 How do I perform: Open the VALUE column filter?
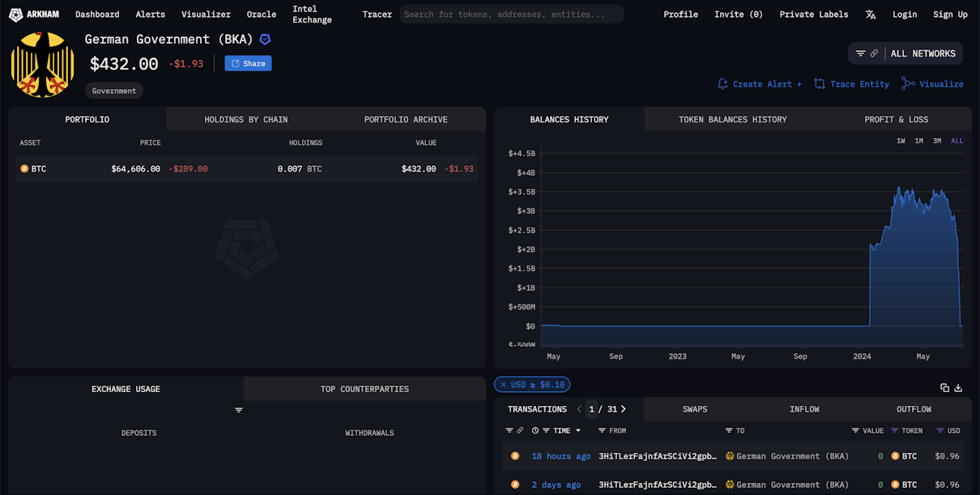coord(855,431)
